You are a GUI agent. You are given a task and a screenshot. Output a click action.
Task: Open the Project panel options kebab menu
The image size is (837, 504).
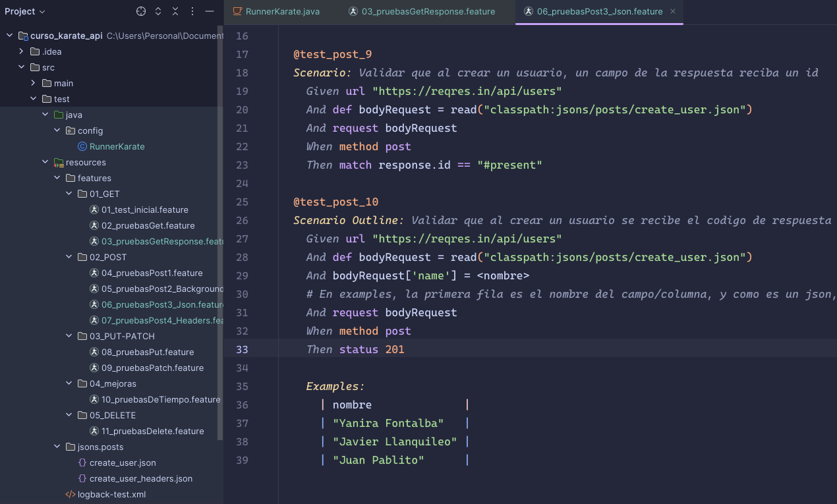(192, 11)
